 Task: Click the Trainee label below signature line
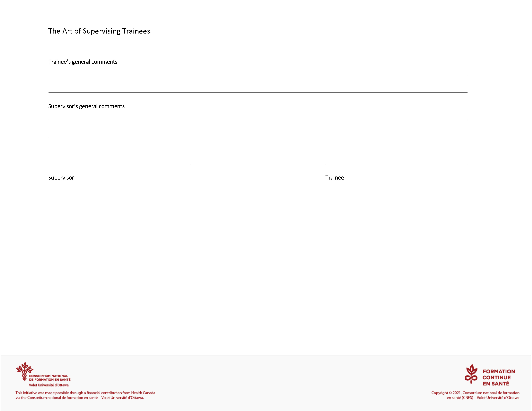click(x=335, y=177)
